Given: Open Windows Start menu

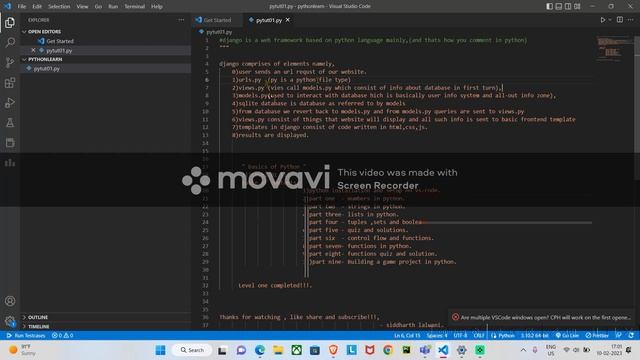Looking at the screenshot, I should [x=160, y=350].
